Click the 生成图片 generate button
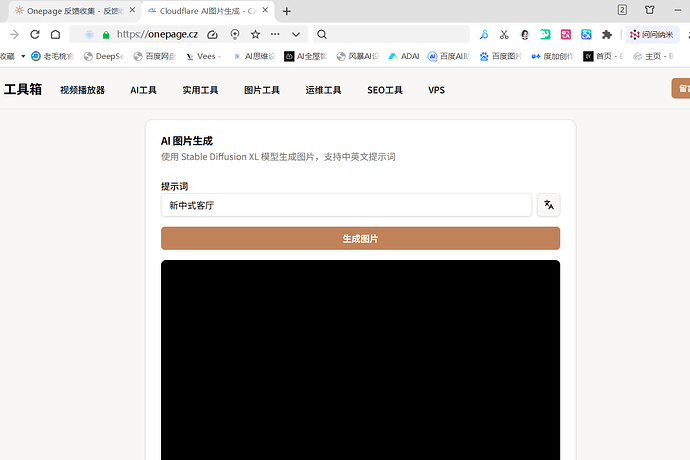Viewport: 690px width, 460px height. tap(360, 239)
